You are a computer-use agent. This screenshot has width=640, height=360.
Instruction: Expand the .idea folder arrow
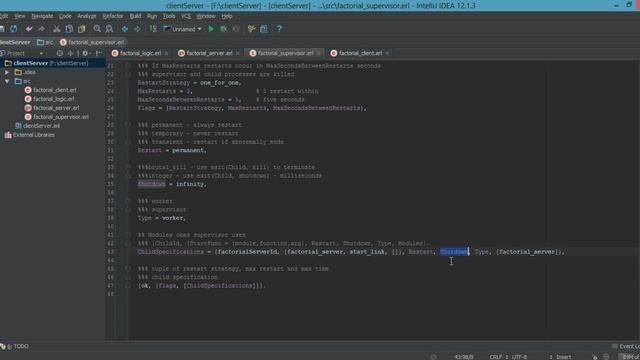pyautogui.click(x=7, y=72)
